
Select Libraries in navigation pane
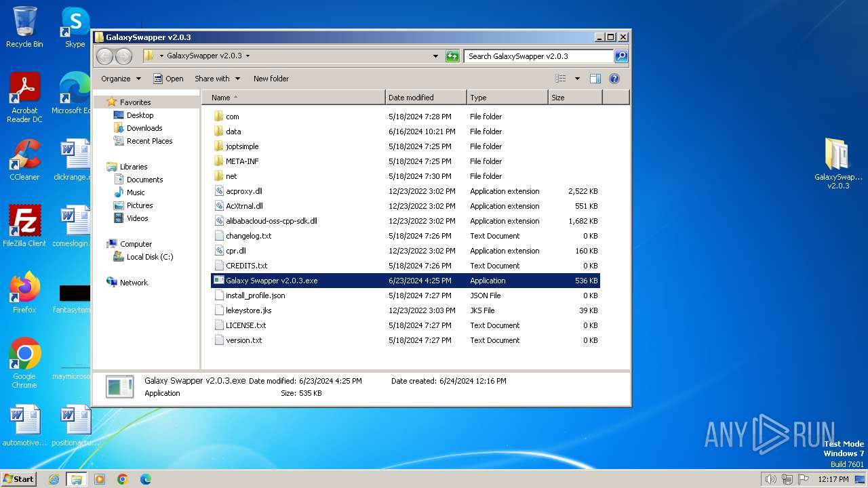(x=134, y=167)
